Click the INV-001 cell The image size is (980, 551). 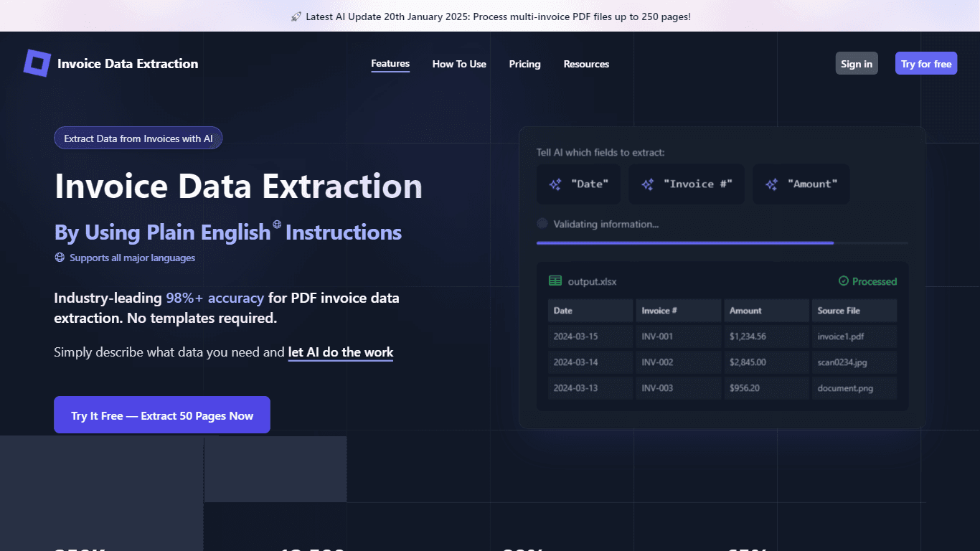(678, 336)
